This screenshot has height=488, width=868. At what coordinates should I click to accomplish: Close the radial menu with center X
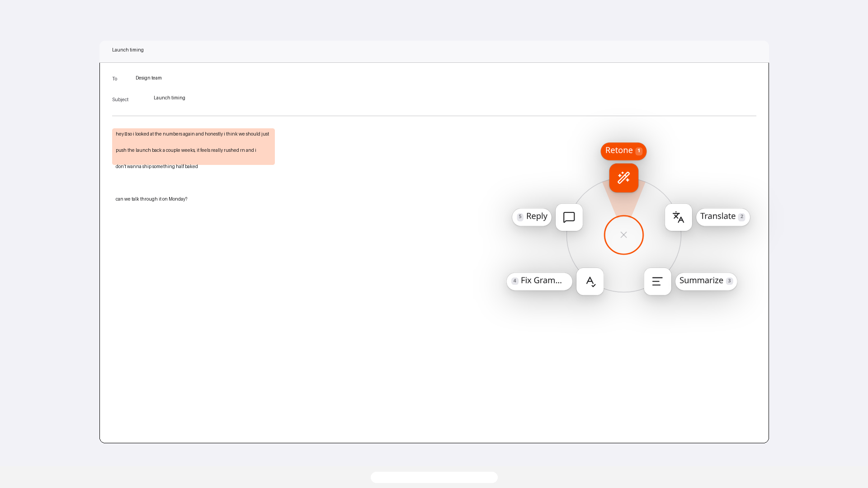coord(623,235)
